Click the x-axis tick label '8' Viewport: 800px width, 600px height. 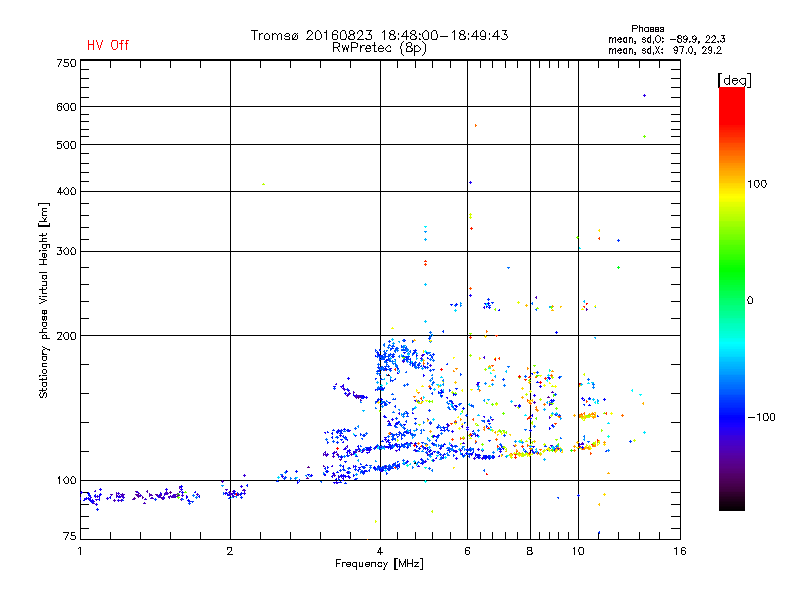pos(530,551)
